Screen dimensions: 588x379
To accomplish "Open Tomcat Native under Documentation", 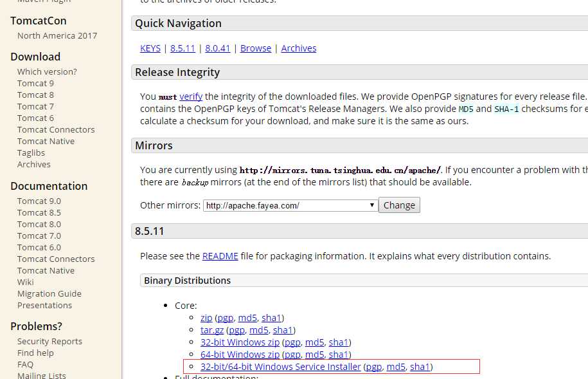I will click(x=46, y=271).
